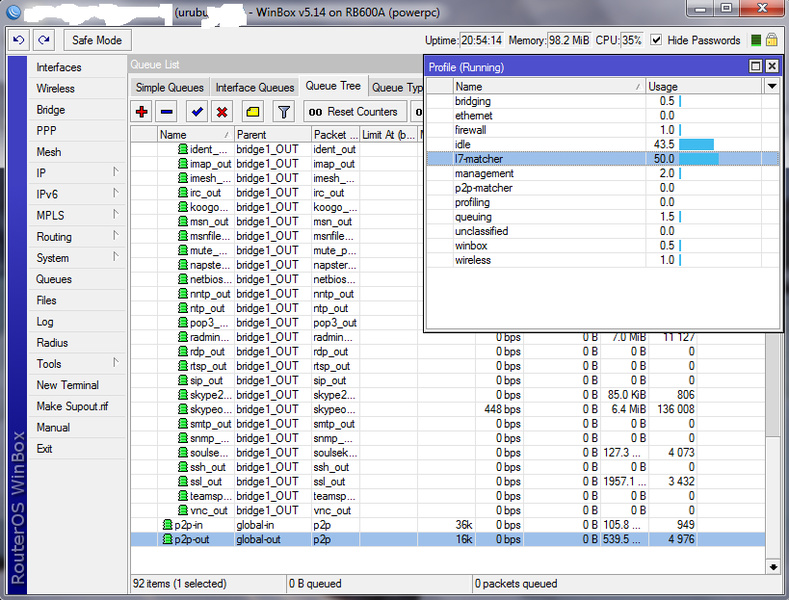Screen dimensions: 789x600
Task: Open the Profile column dropdown arrow
Action: [x=771, y=87]
